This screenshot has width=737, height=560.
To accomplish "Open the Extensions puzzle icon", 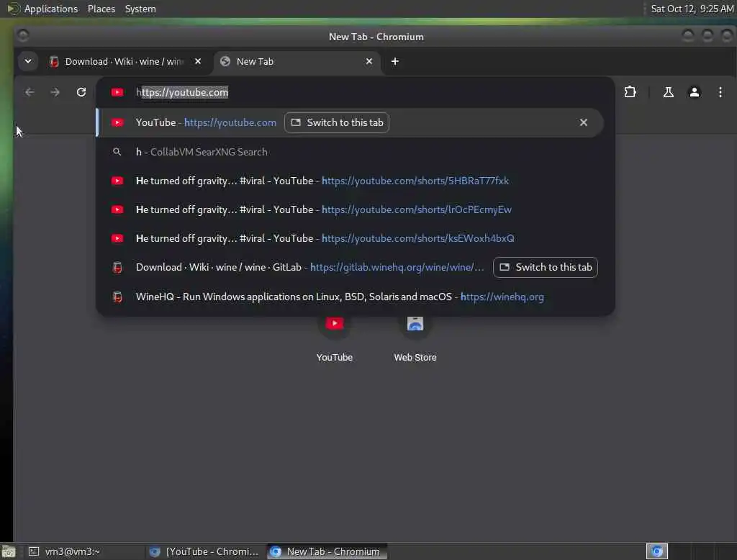I will click(630, 92).
